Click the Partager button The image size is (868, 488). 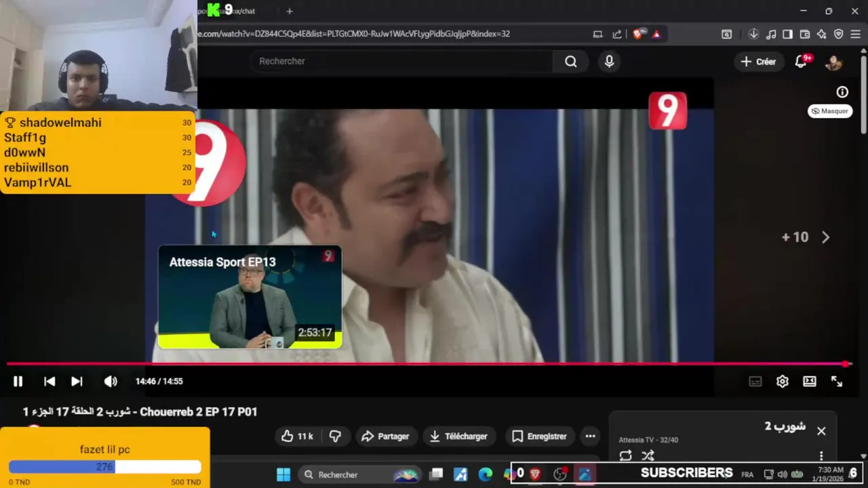pyautogui.click(x=385, y=436)
